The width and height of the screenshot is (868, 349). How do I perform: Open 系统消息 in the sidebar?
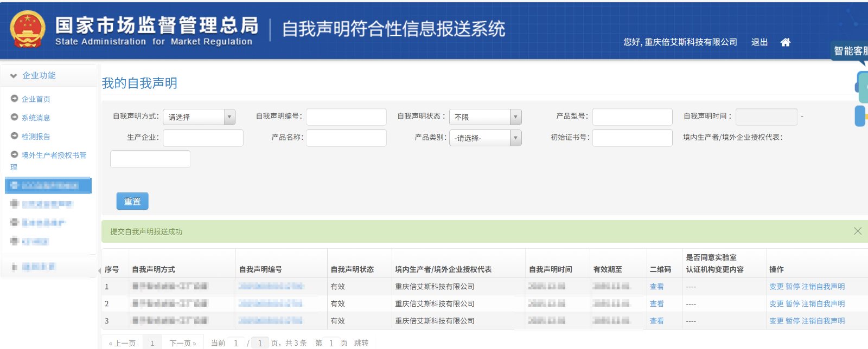[36, 118]
